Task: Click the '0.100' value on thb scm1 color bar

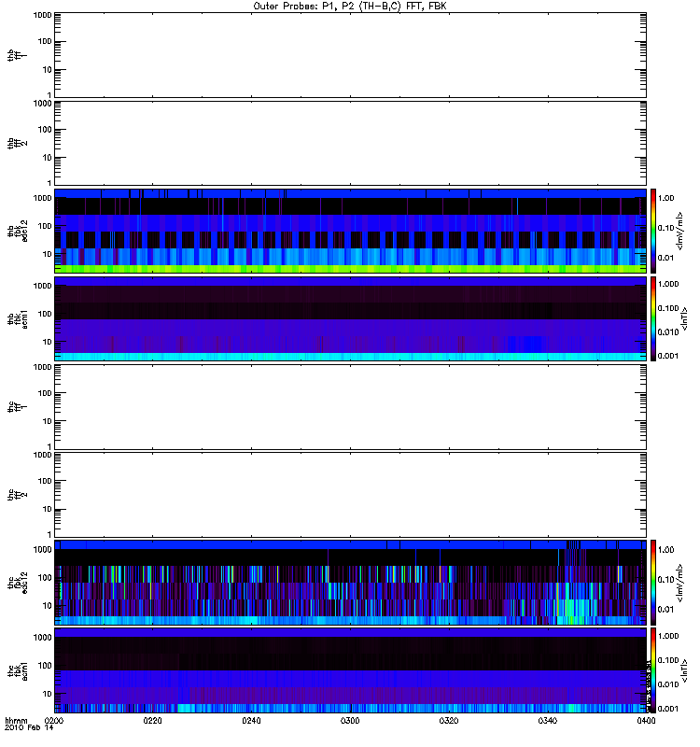Action: point(668,308)
